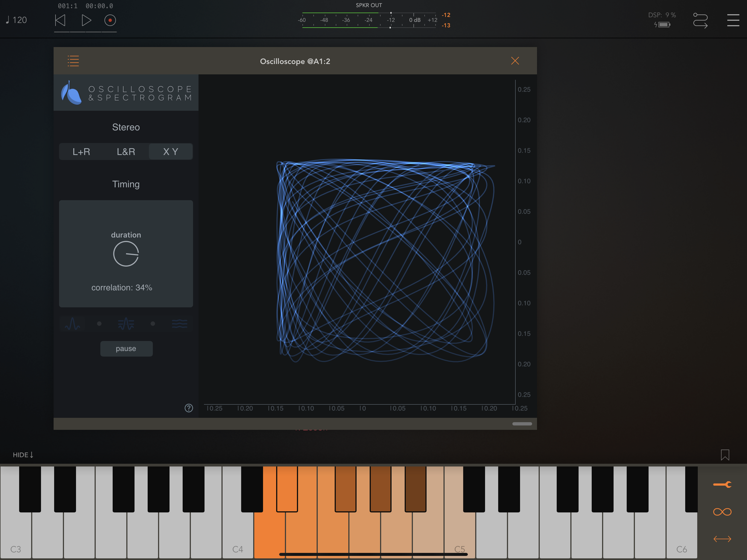The image size is (747, 560).
Task: Toggle keyboard scroll arrows icon
Action: [x=722, y=539]
